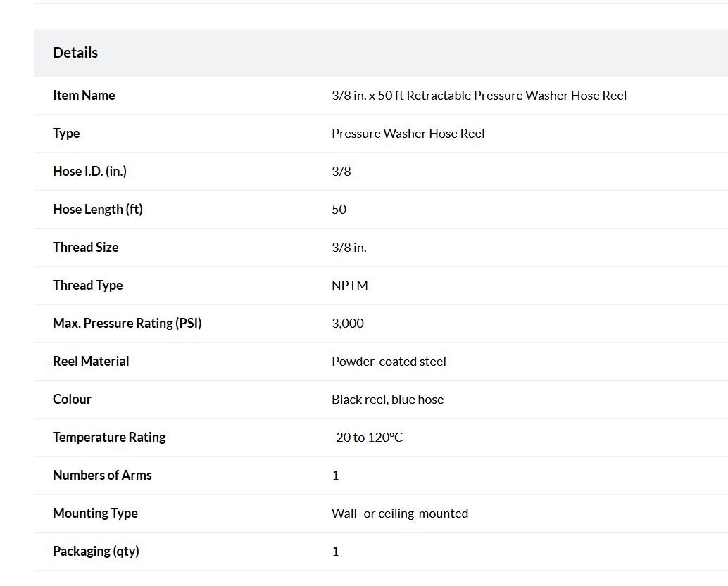This screenshot has width=728, height=586.
Task: Click the Details section header
Action: click(75, 53)
